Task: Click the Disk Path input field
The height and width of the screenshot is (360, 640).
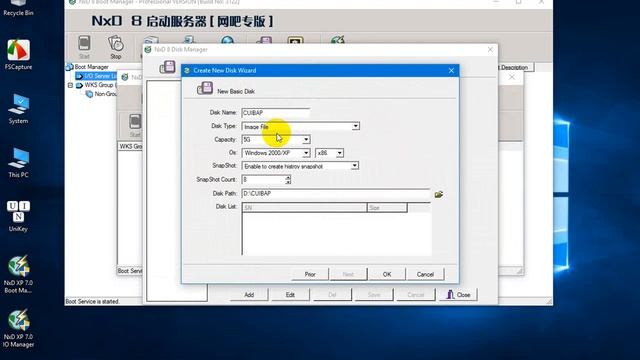Action: pyautogui.click(x=336, y=193)
